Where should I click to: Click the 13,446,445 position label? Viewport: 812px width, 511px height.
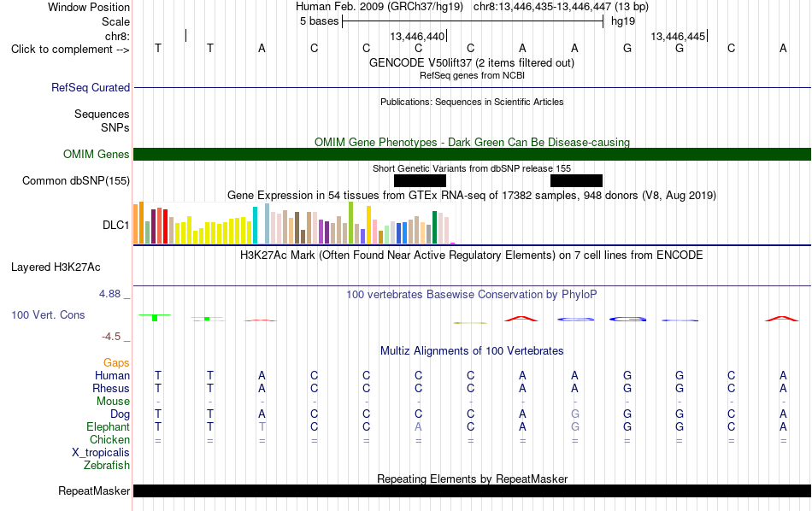point(678,36)
